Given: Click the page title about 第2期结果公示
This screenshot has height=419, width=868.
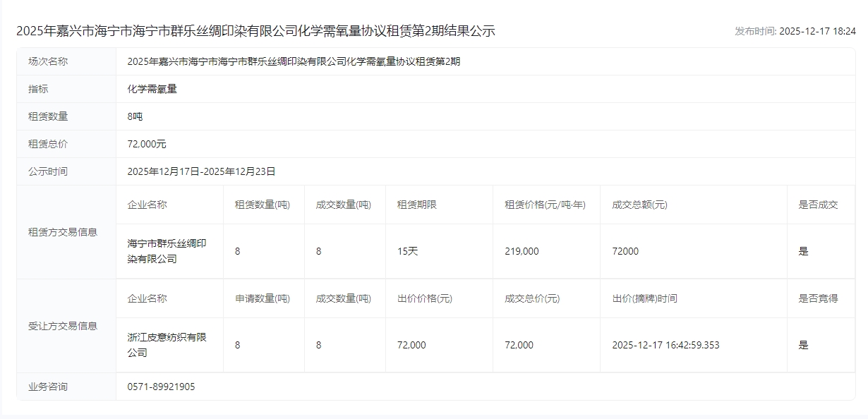Looking at the screenshot, I should [255, 31].
